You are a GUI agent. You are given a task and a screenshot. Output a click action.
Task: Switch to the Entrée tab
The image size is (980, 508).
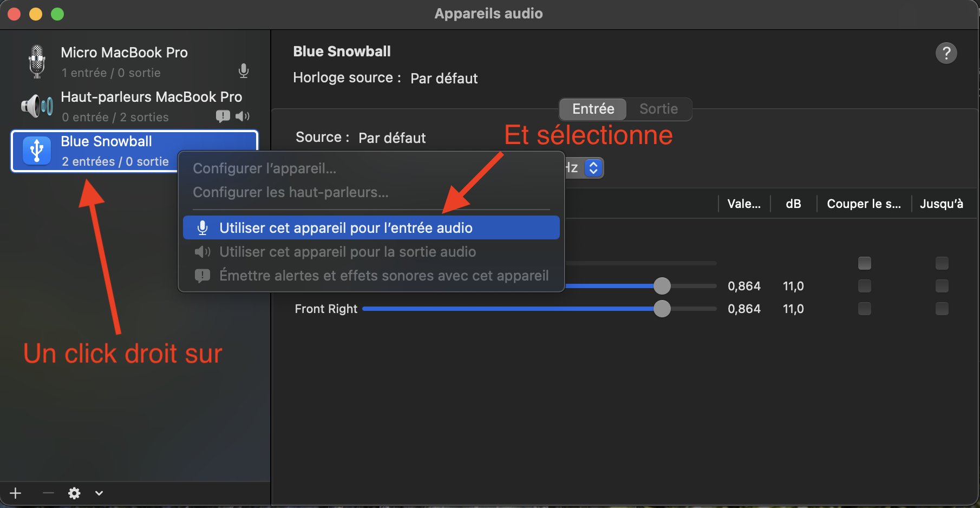tap(593, 109)
